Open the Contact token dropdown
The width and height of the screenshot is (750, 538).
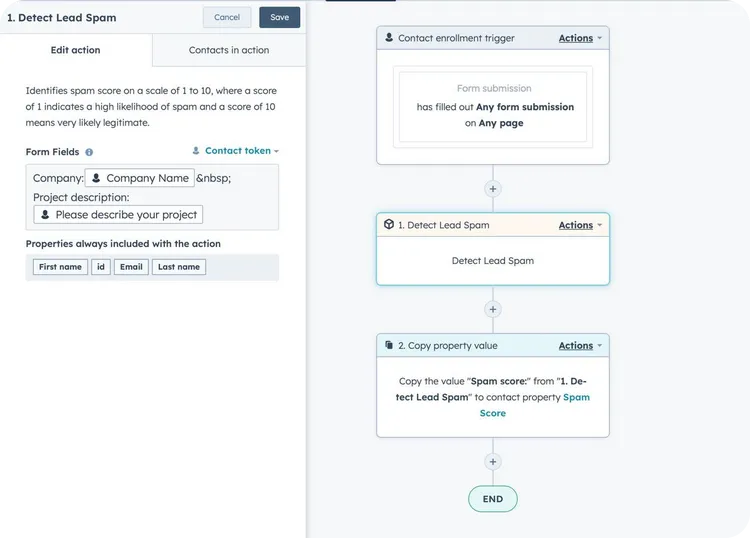(236, 151)
